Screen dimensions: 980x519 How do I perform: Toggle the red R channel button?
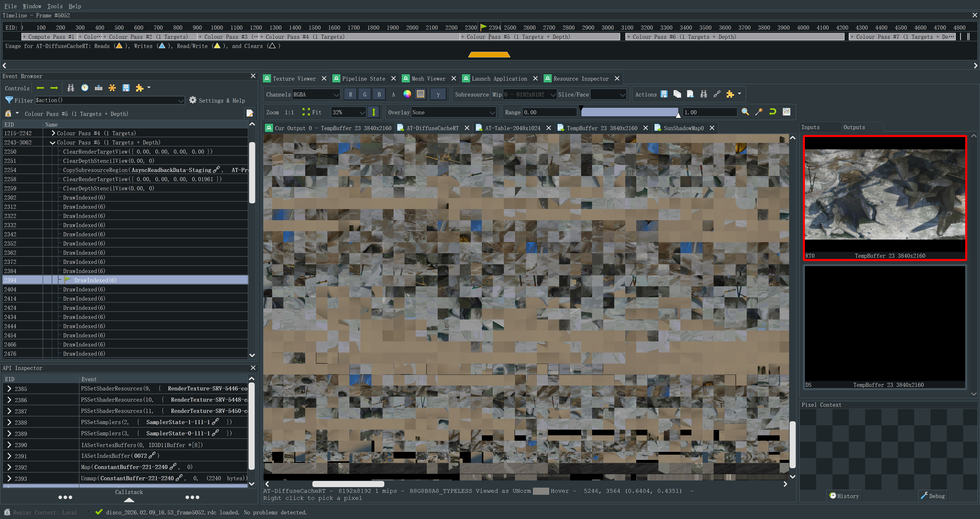click(x=350, y=94)
